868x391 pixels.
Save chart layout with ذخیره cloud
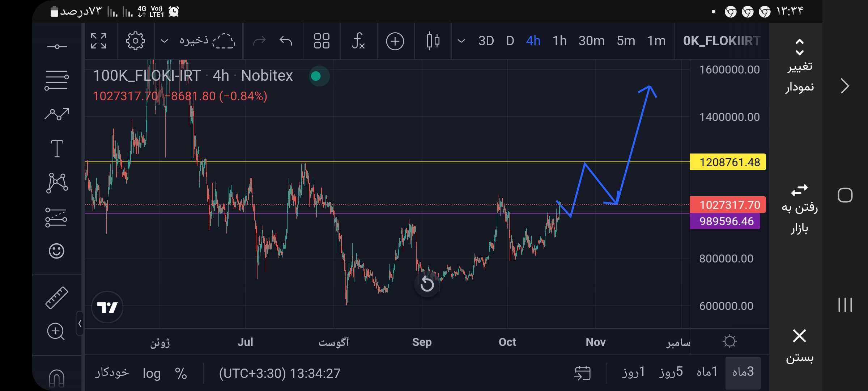tap(207, 41)
